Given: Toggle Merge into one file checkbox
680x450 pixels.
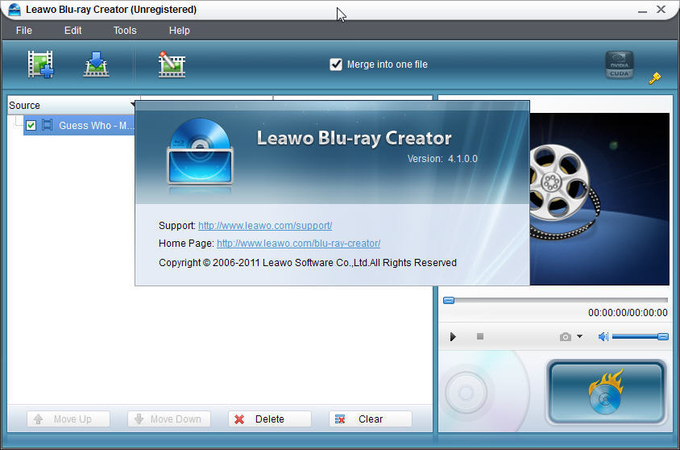Looking at the screenshot, I should pos(336,65).
